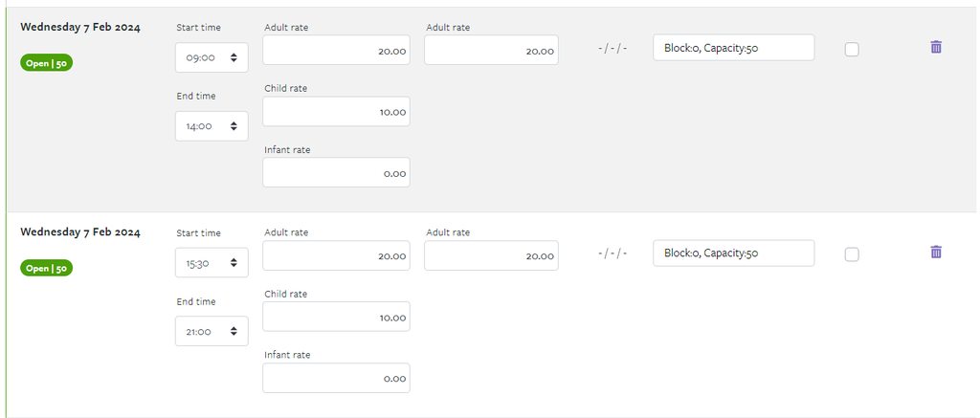Click the Child rate field in evening session

pos(336,317)
